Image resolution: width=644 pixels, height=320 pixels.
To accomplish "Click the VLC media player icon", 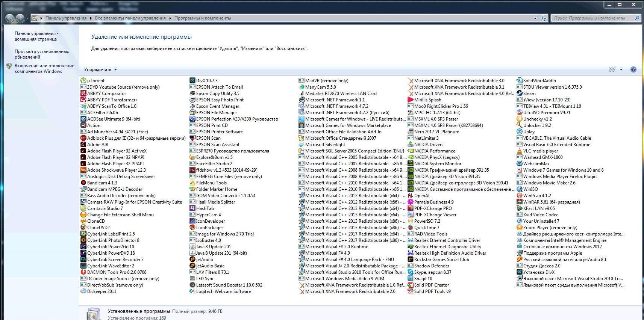I will click(x=520, y=151).
